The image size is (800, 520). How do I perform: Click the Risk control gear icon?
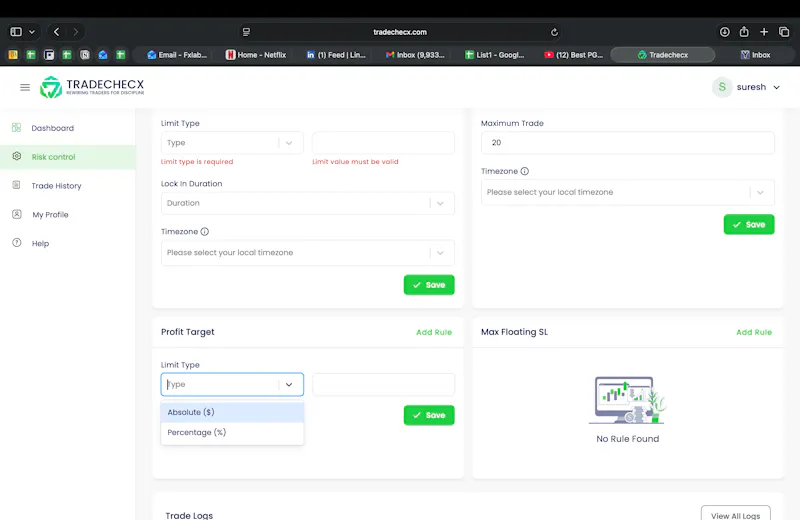coord(17,156)
